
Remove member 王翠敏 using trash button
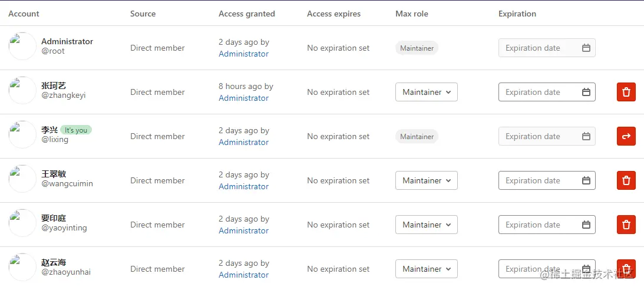(x=626, y=180)
